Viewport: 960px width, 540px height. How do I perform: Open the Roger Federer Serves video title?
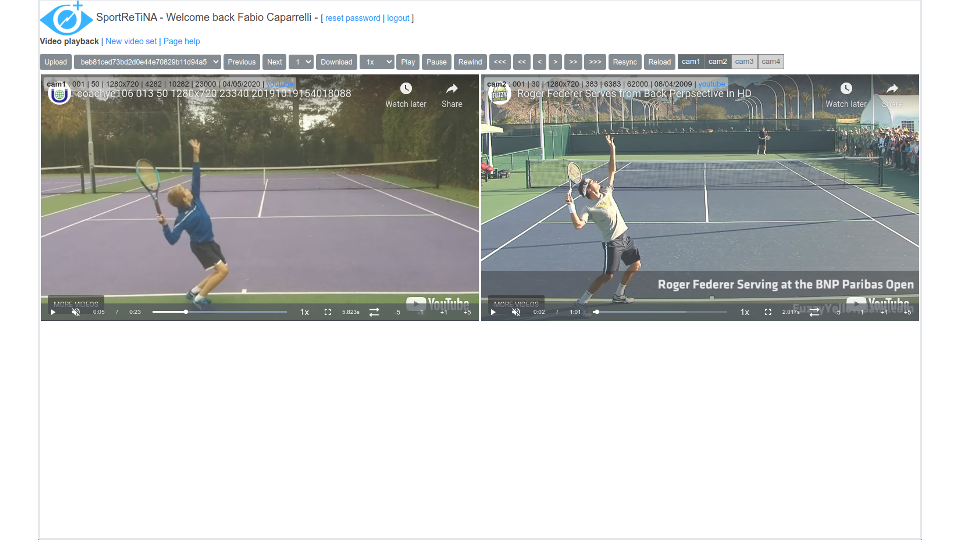(634, 94)
